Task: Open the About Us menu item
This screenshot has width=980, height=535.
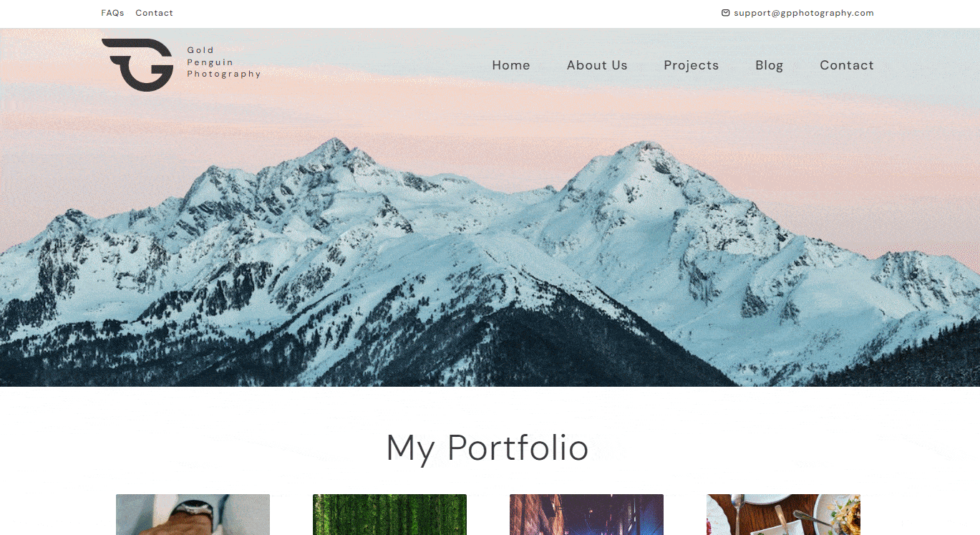Action: (x=597, y=65)
